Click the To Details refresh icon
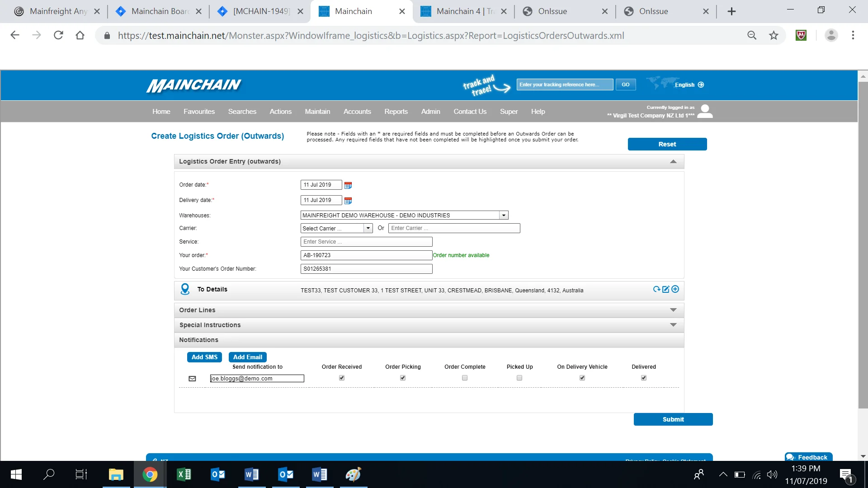 click(x=656, y=289)
